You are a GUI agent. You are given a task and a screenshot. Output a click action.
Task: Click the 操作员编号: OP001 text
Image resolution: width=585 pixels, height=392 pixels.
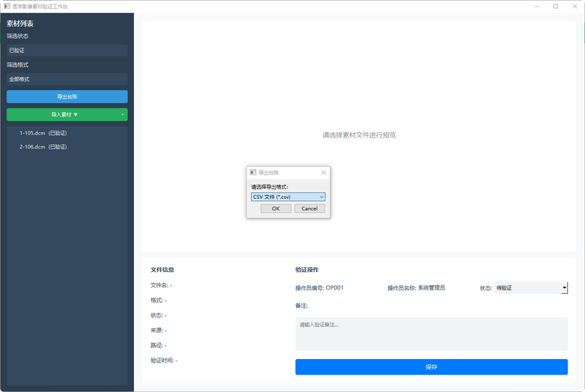pyautogui.click(x=320, y=288)
